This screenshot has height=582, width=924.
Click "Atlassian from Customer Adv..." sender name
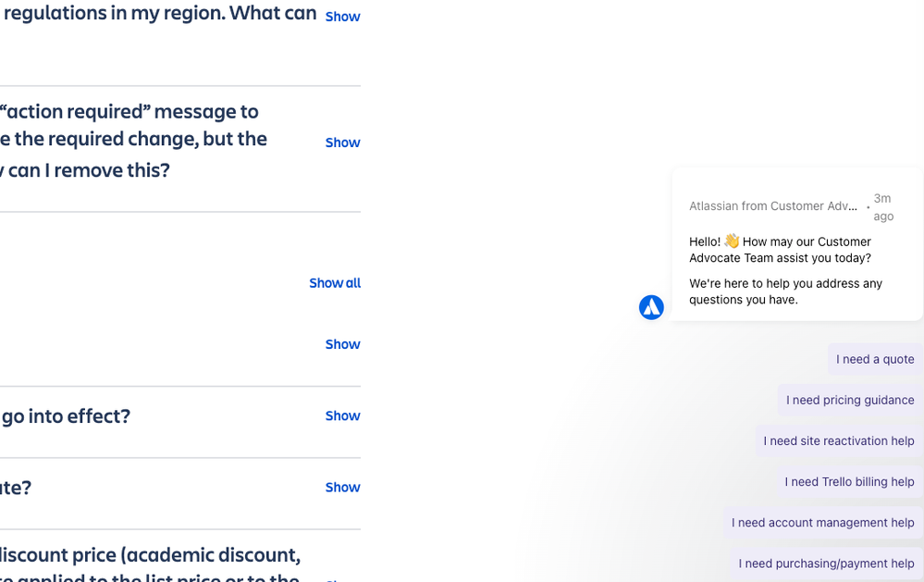click(x=773, y=205)
